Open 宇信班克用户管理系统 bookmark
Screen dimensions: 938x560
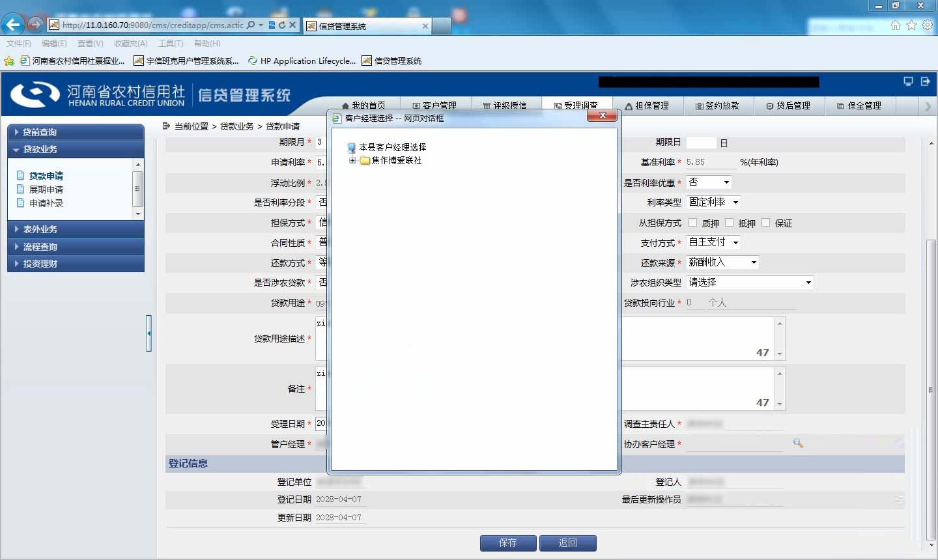pyautogui.click(x=186, y=61)
